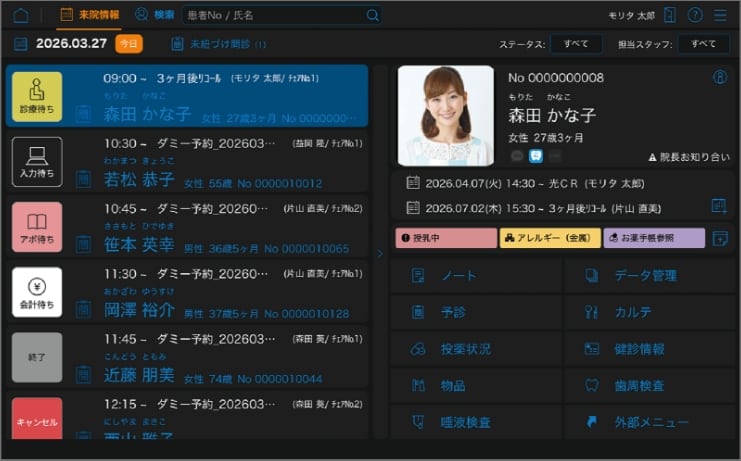The height and width of the screenshot is (461, 741).
Task: Select patient name 笹本 英幸
Action: [139, 245]
